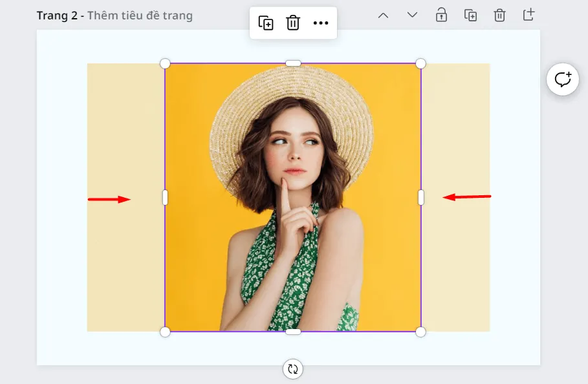Select the top-left corner resize handle
This screenshot has height=384, width=588.
point(165,64)
